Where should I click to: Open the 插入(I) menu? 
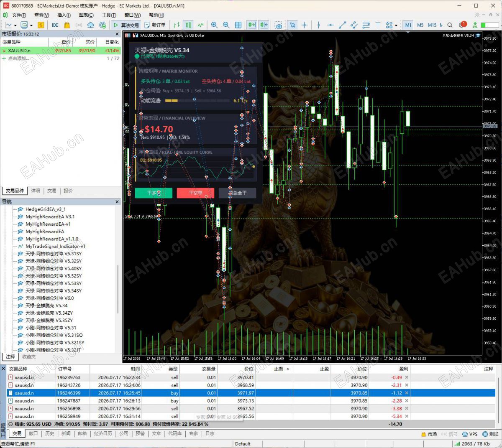[64, 15]
